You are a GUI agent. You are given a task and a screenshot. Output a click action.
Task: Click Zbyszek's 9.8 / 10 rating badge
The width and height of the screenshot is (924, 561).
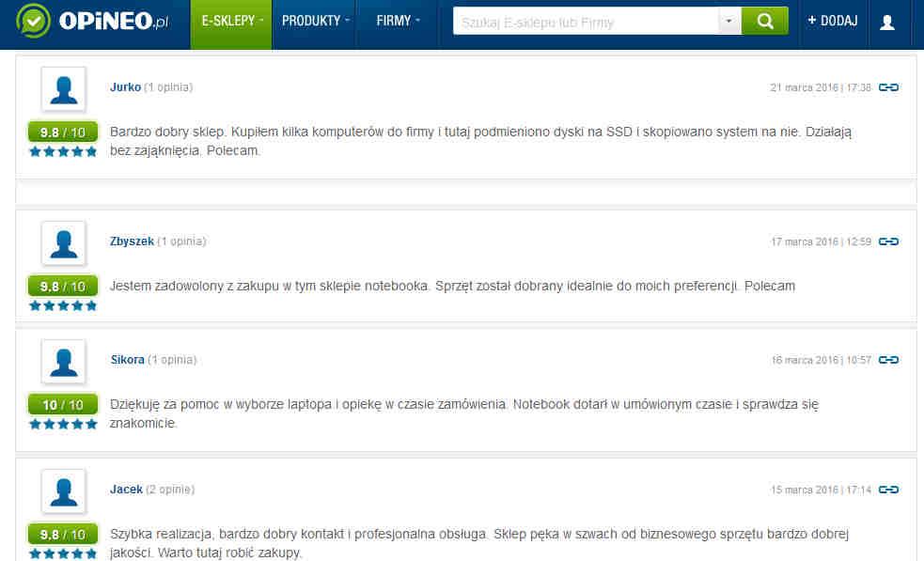click(x=63, y=287)
